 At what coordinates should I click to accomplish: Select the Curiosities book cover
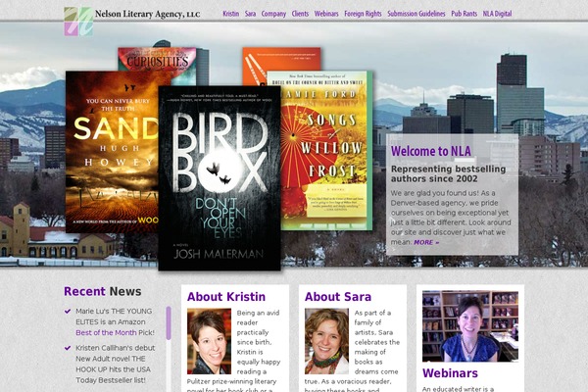coord(157,59)
